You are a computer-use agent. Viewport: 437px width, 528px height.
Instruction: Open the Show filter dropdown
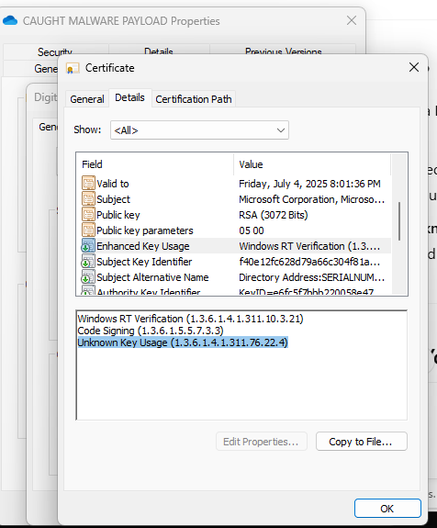click(x=199, y=130)
